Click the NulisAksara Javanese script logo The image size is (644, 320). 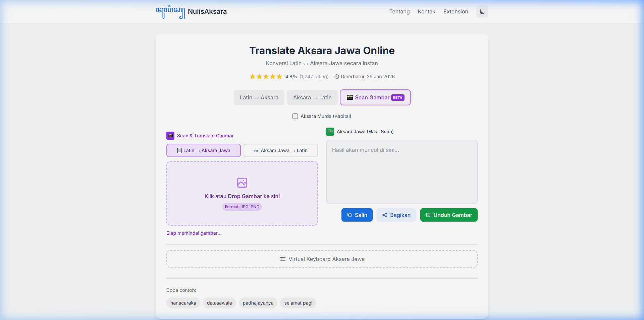pyautogui.click(x=170, y=11)
